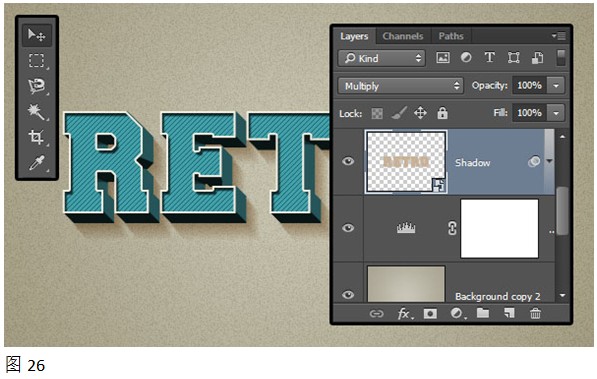Lock image pixels with brush icon
Image resolution: width=597 pixels, height=379 pixels.
[x=399, y=113]
